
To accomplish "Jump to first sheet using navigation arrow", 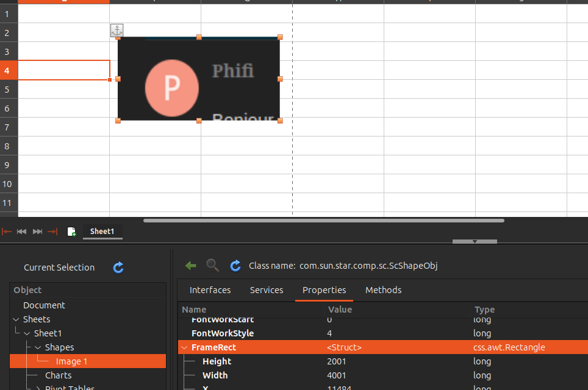I will (7, 232).
